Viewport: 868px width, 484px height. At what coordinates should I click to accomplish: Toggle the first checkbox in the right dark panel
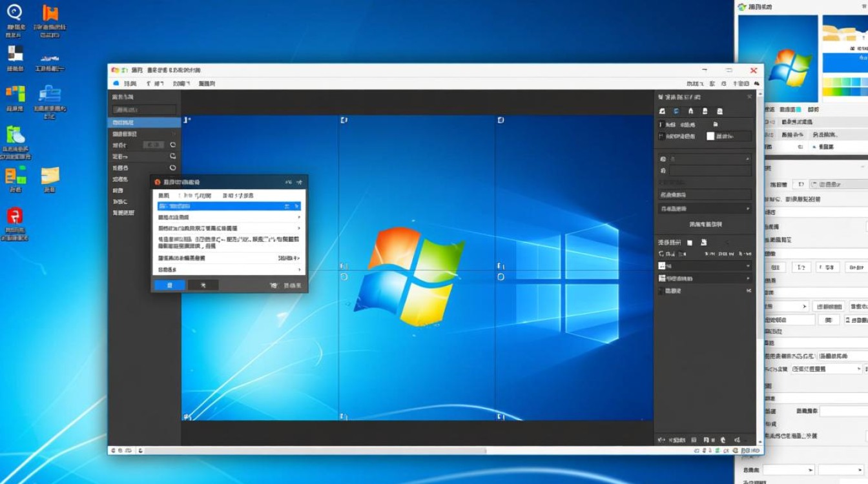(x=661, y=125)
